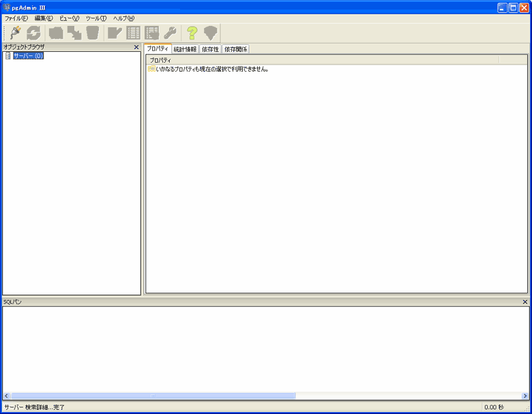Viewport: 532px width, 414px height.
Task: Open the SQL query tool icon
Action: coord(115,33)
